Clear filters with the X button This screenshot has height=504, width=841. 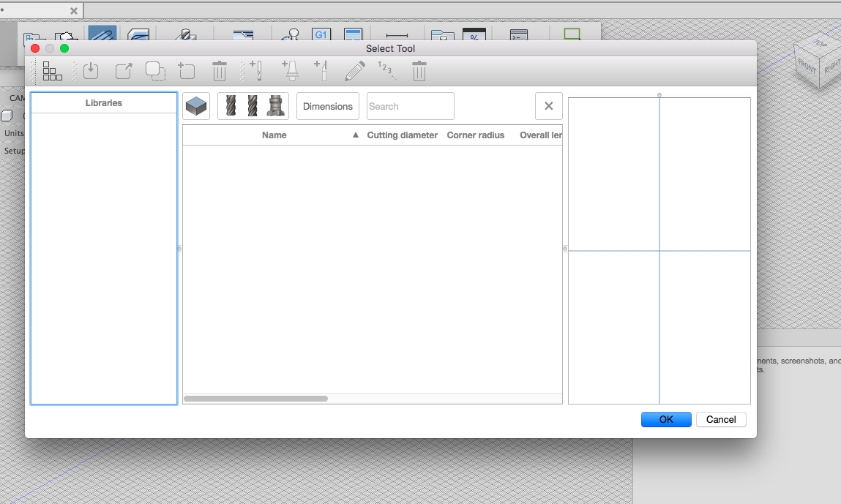[x=549, y=106]
